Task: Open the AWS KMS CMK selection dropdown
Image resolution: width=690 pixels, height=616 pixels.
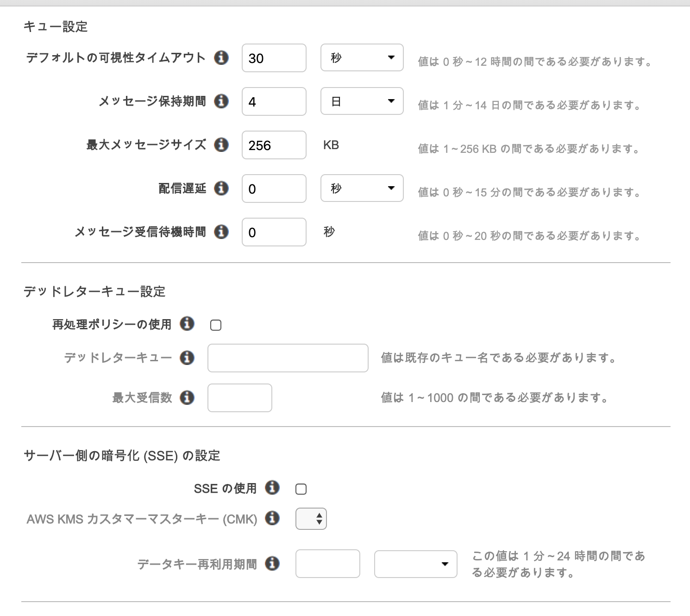Action: click(311, 519)
